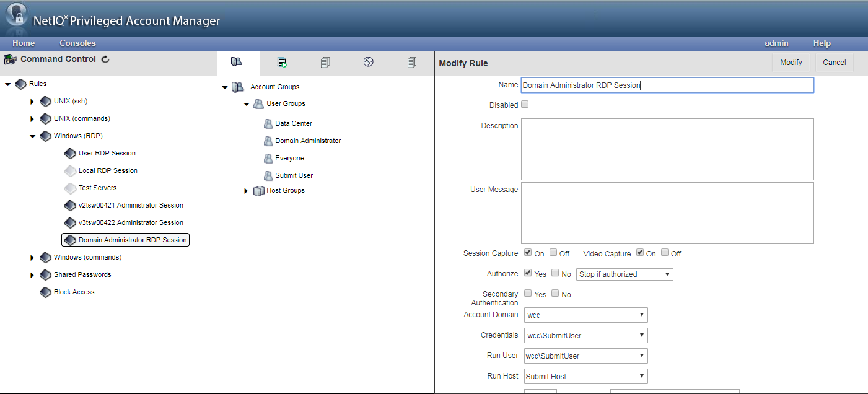Screen dimensions: 868x394
Task: Open the Credentials dropdown
Action: tap(585, 336)
